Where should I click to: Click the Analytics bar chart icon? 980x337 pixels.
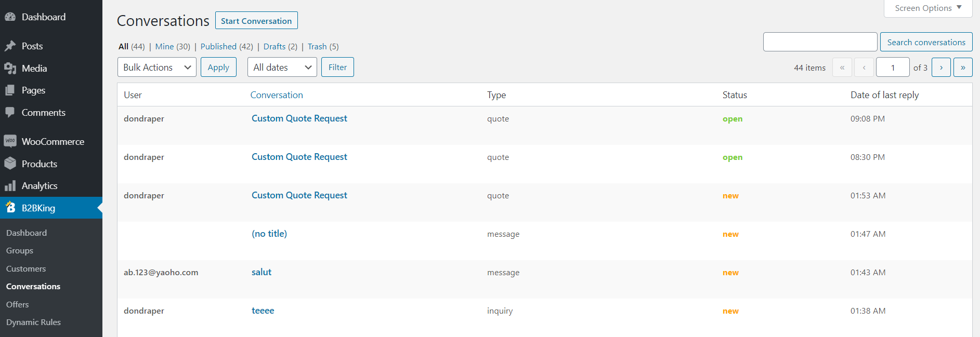click(x=10, y=186)
